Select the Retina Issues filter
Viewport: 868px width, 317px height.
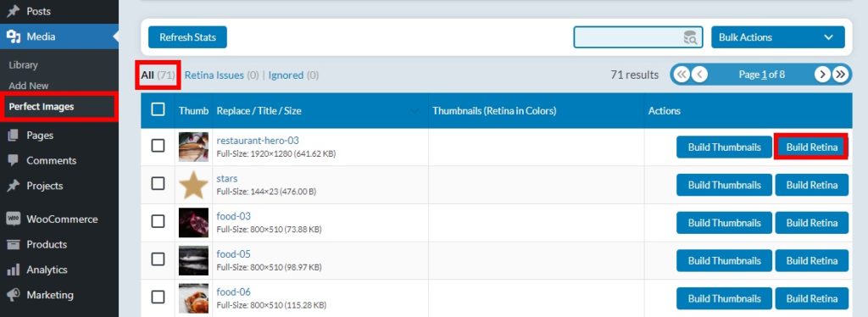(221, 75)
